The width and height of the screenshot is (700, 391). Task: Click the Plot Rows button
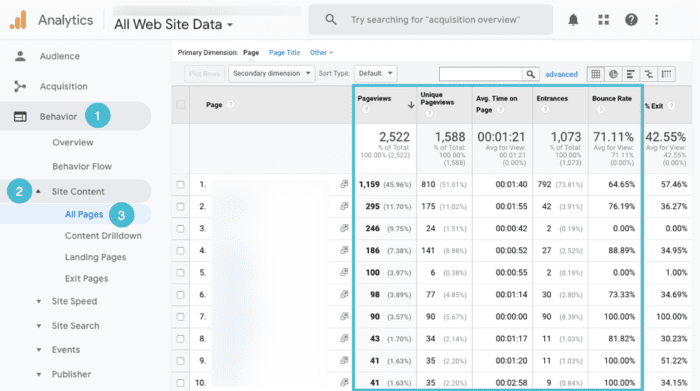click(204, 74)
